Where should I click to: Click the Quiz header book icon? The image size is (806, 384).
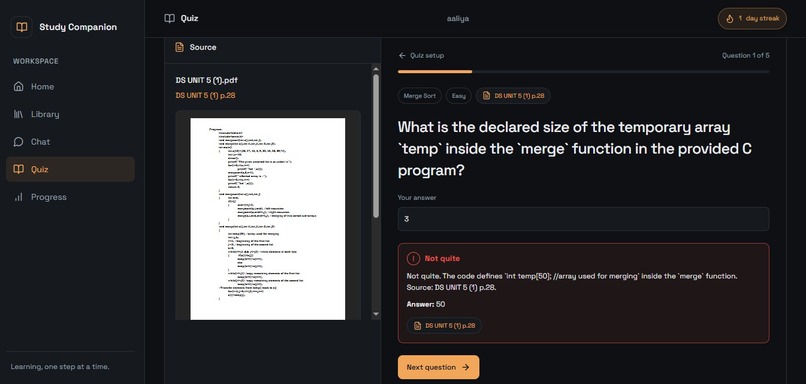169,19
